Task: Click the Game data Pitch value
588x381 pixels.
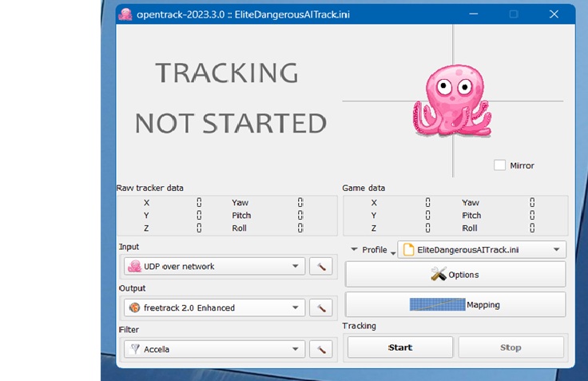Action: 532,215
